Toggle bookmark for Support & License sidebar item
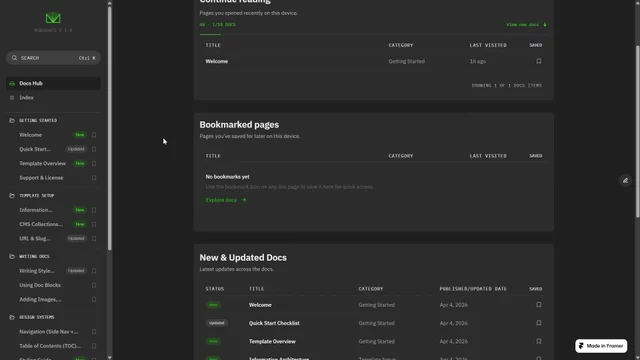The height and width of the screenshot is (360, 640). tap(94, 178)
